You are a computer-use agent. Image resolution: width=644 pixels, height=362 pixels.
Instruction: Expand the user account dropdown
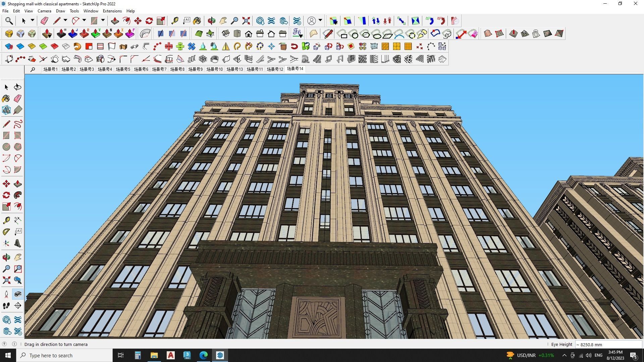tap(320, 21)
